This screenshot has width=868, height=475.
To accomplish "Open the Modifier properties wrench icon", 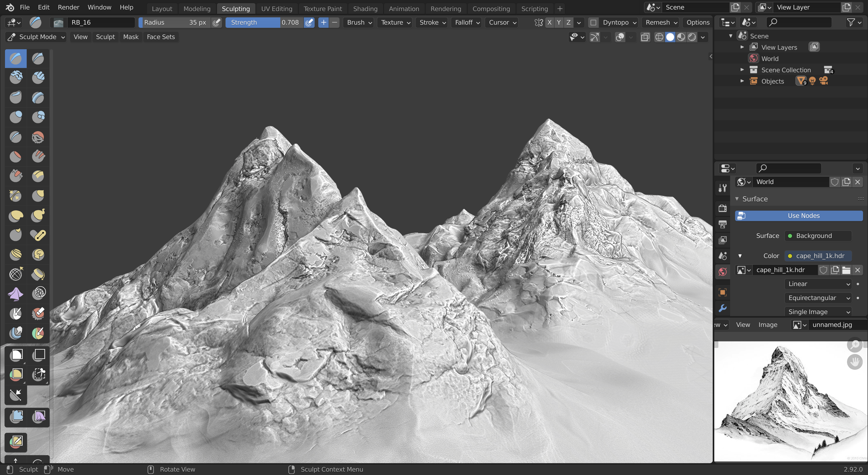I will (722, 308).
